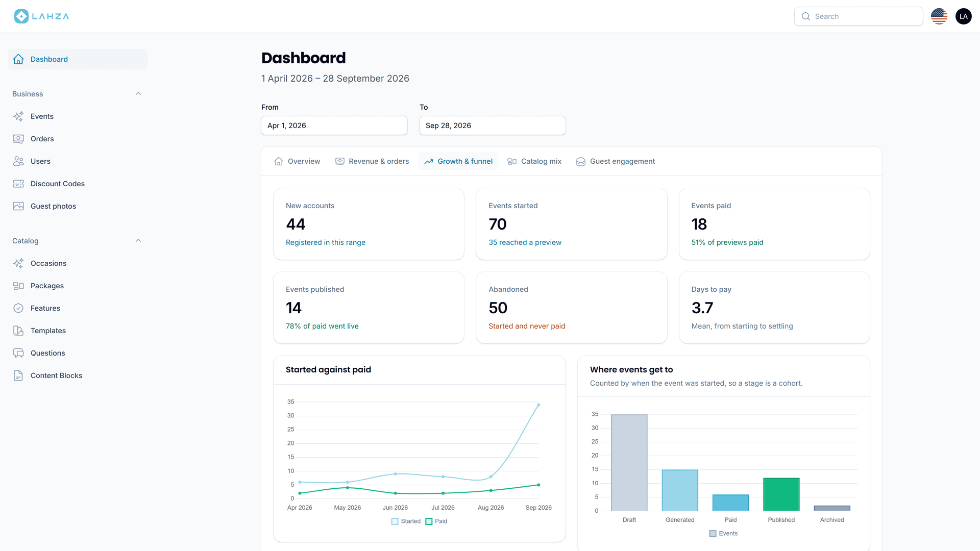This screenshot has width=980, height=551.
Task: Click the Templates icon in sidebar
Action: coord(18,331)
